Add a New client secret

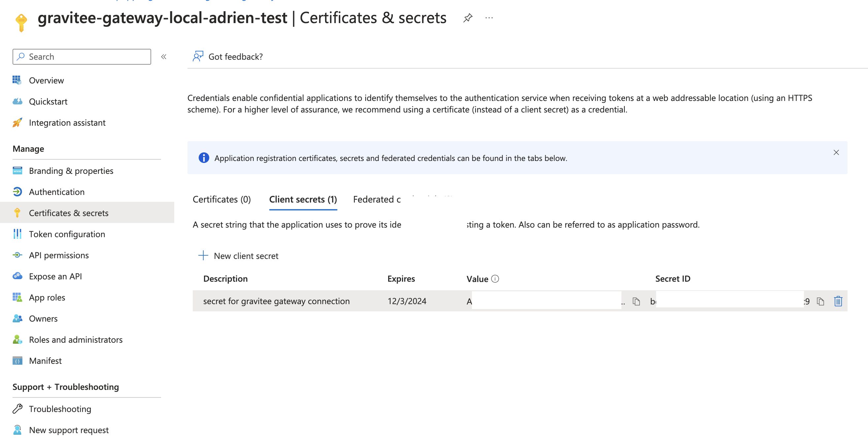(239, 256)
